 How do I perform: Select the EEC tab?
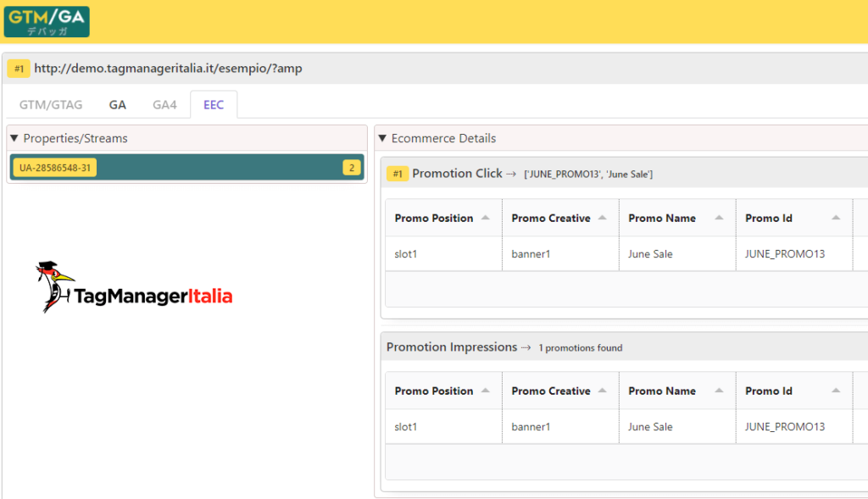point(214,104)
